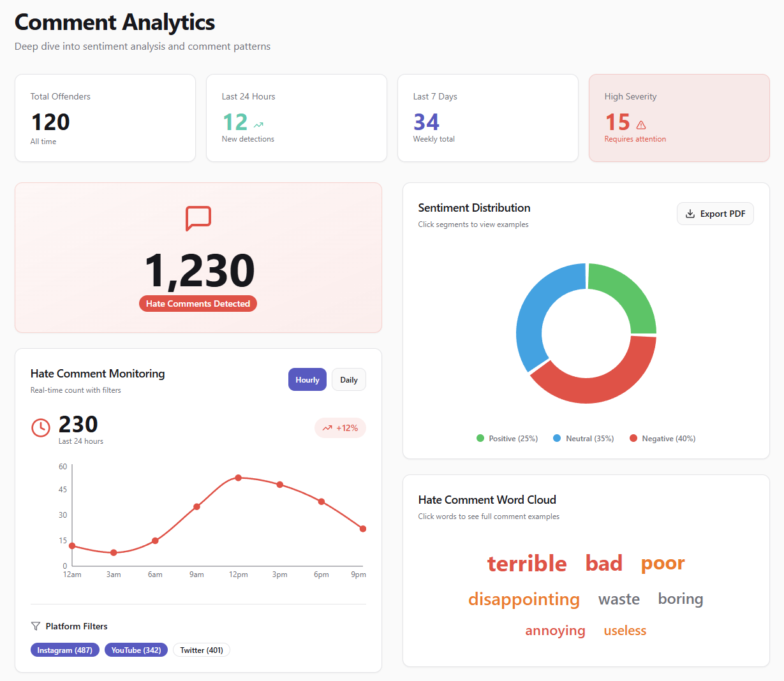Click the trending arrow beside 12
The width and height of the screenshot is (784, 681).
[x=258, y=125]
